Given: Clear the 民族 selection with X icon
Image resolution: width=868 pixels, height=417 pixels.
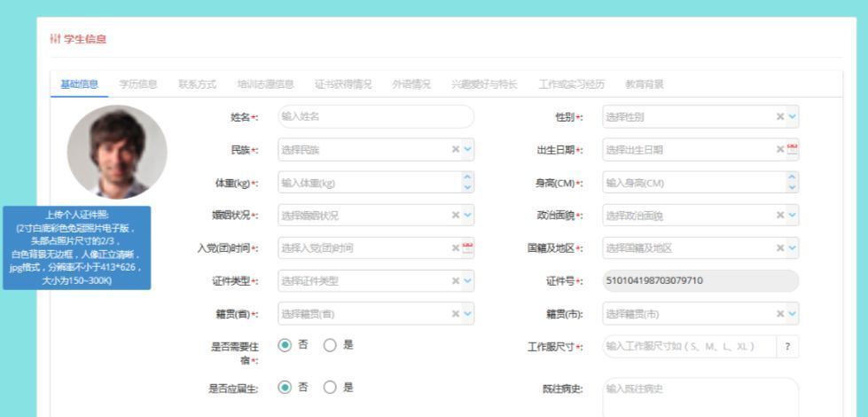Looking at the screenshot, I should point(455,149).
